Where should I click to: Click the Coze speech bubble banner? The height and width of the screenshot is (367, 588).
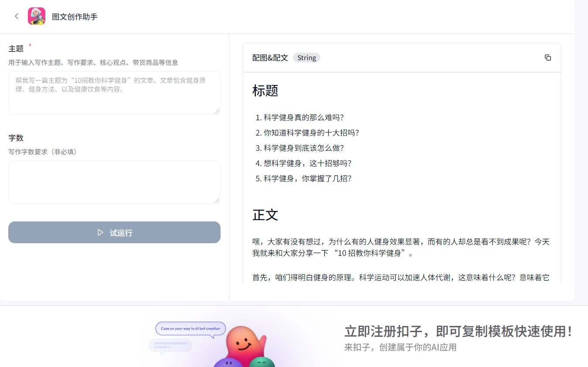pyautogui.click(x=190, y=329)
